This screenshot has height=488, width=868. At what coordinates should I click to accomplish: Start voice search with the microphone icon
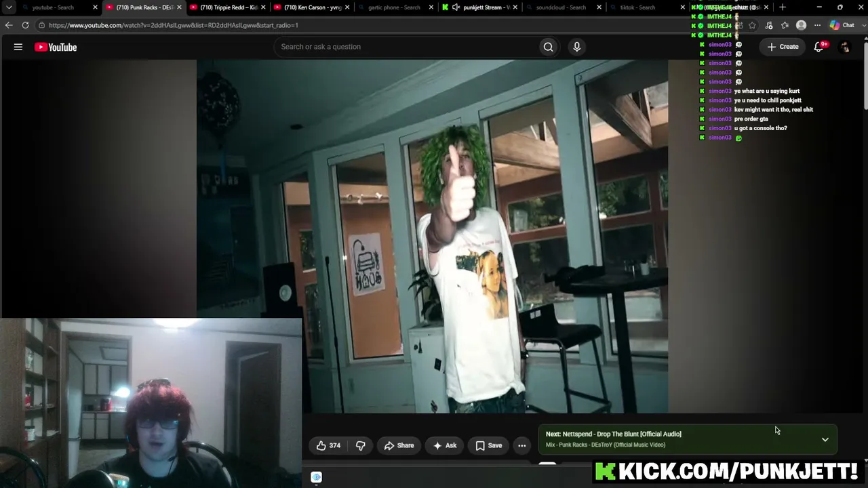tap(577, 47)
